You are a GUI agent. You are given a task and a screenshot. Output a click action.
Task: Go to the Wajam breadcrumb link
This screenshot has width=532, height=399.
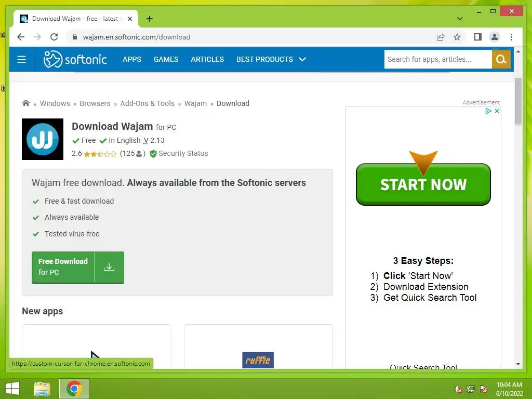click(x=195, y=103)
